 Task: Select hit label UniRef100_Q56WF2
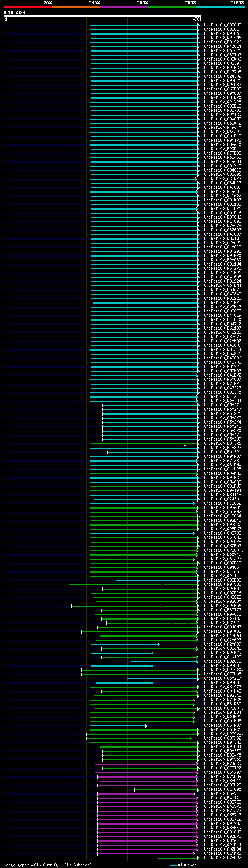(222, 123)
